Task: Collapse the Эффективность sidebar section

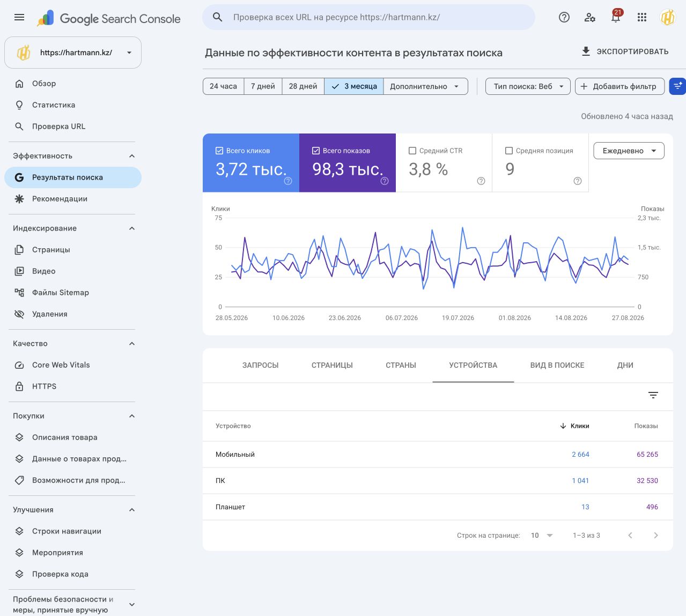Action: 132,156
